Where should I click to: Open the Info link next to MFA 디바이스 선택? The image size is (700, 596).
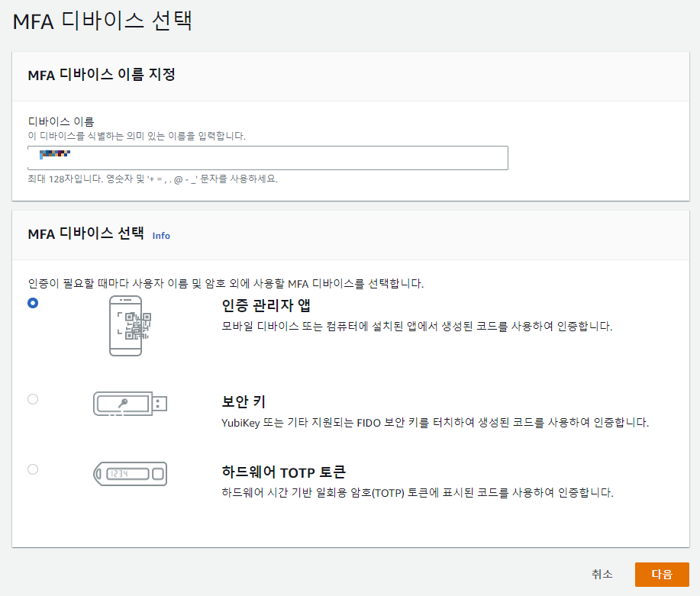(161, 236)
